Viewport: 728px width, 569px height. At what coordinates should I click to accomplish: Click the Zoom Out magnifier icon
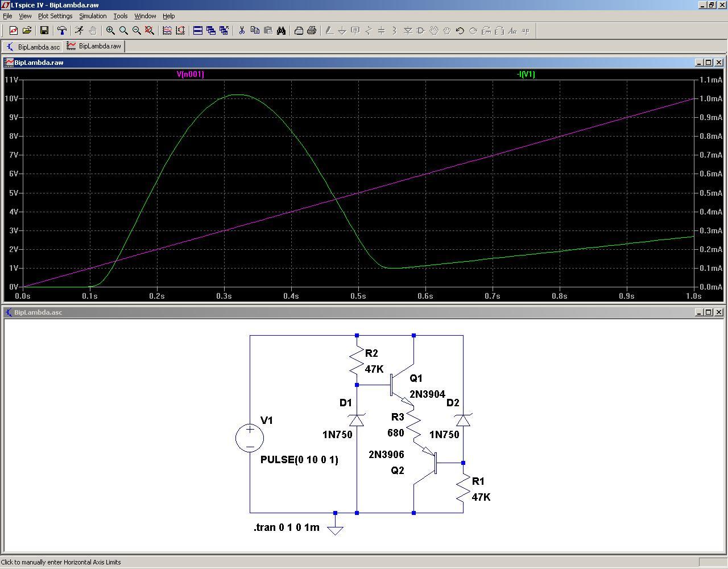click(x=136, y=31)
